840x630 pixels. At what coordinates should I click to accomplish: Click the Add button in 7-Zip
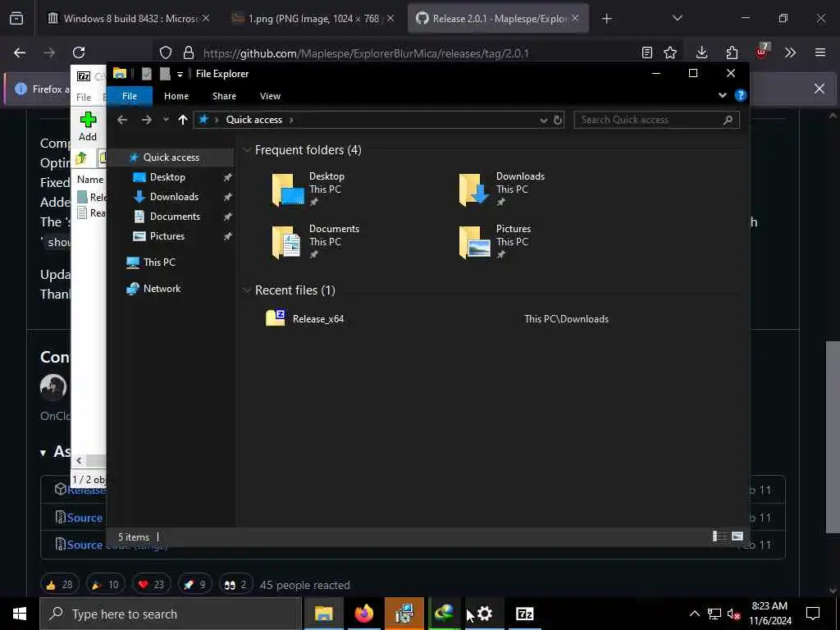tap(88, 126)
